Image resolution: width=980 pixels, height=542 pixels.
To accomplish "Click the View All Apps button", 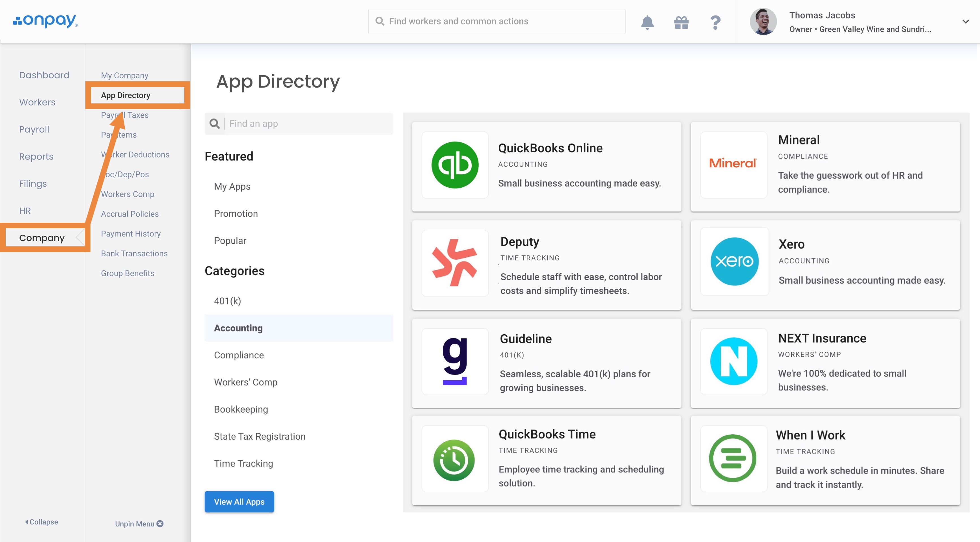I will (x=239, y=502).
